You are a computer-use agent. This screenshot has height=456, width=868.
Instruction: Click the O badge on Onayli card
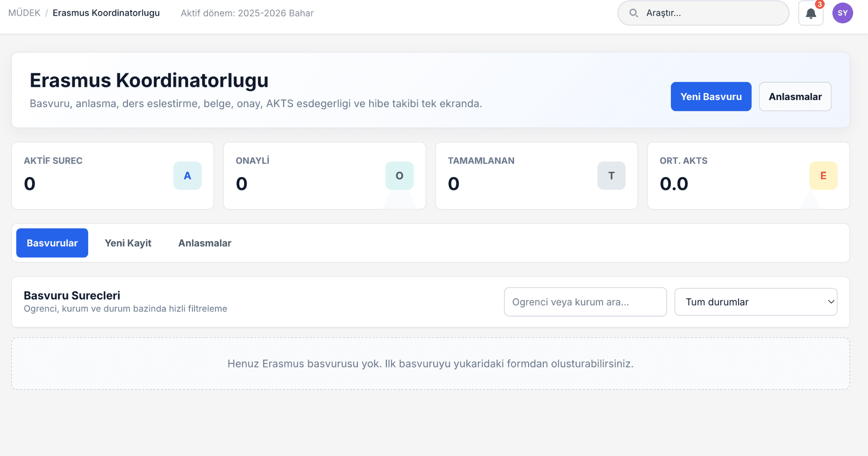(x=399, y=175)
